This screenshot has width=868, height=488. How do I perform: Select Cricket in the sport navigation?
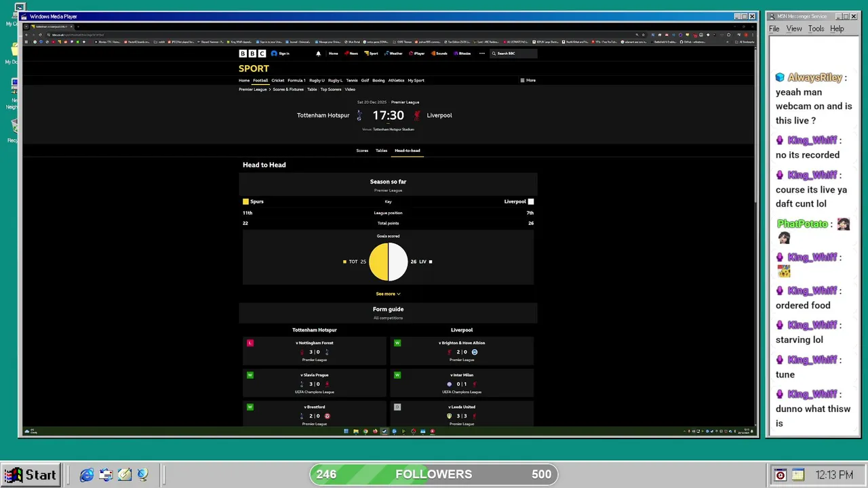278,81
